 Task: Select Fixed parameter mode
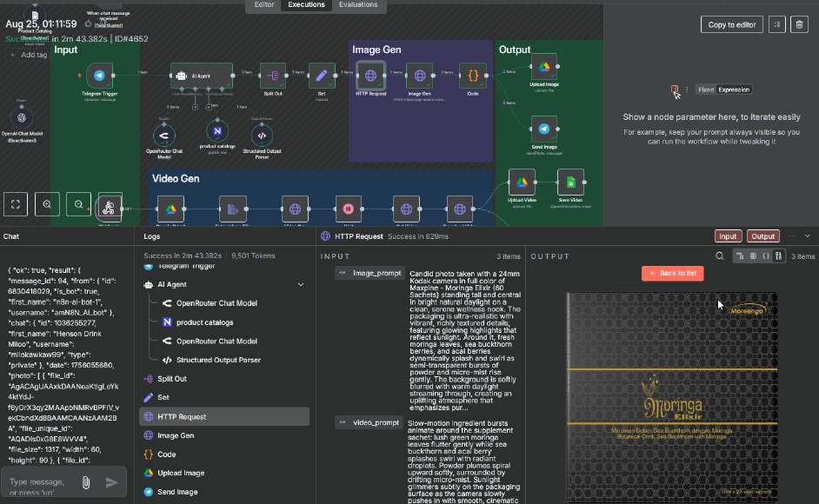pyautogui.click(x=706, y=90)
